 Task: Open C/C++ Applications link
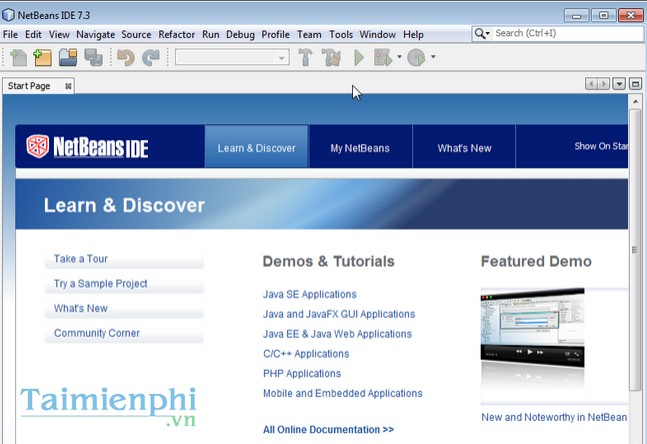pyautogui.click(x=306, y=354)
